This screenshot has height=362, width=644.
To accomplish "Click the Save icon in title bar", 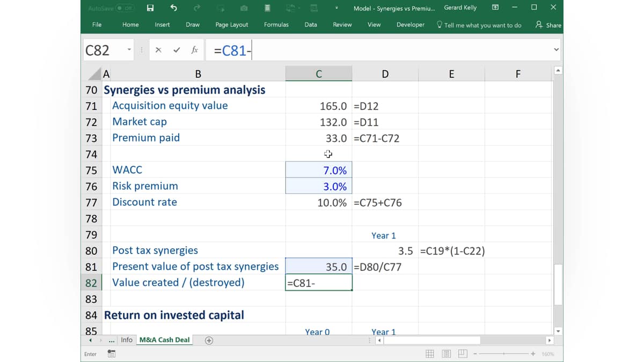I will (150, 8).
